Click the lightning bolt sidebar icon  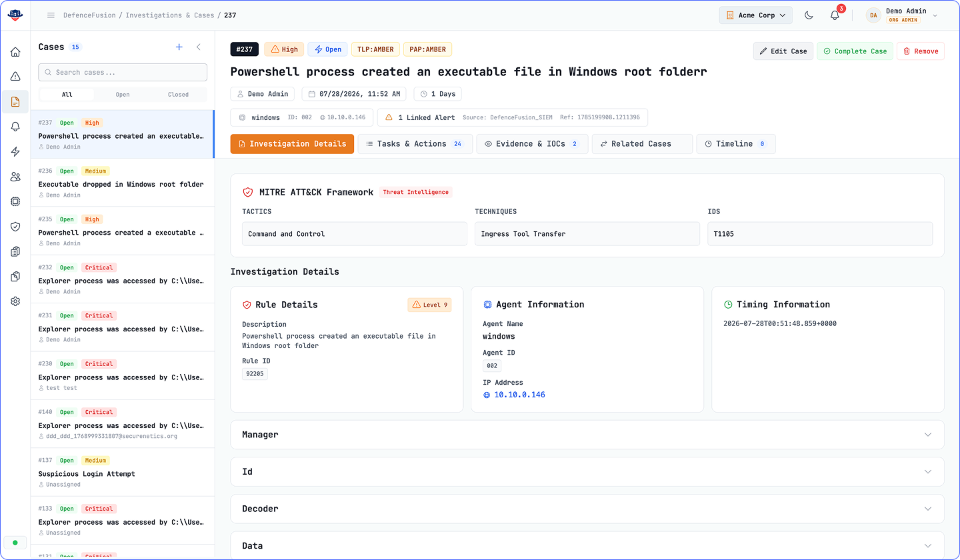click(15, 151)
